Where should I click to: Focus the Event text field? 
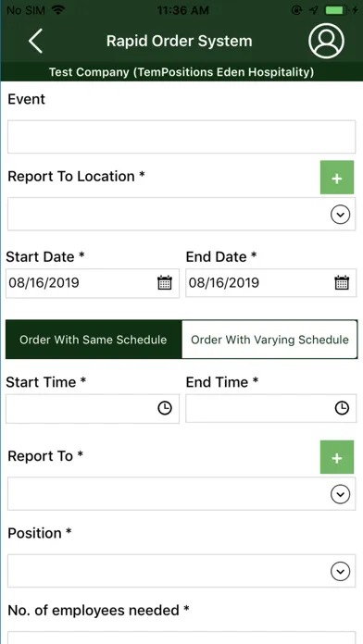coord(181,137)
